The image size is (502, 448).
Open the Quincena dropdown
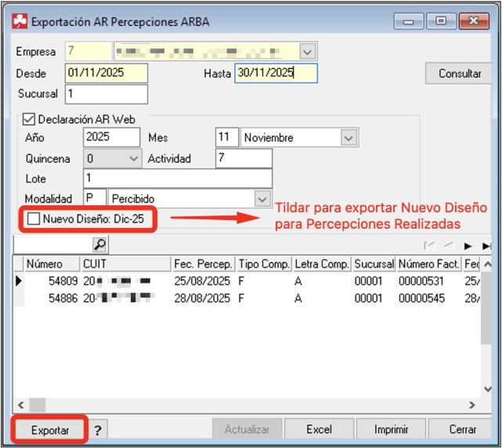(133, 158)
